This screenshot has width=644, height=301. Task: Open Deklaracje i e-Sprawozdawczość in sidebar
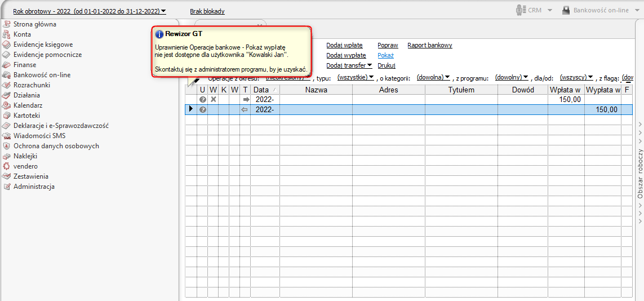[61, 126]
